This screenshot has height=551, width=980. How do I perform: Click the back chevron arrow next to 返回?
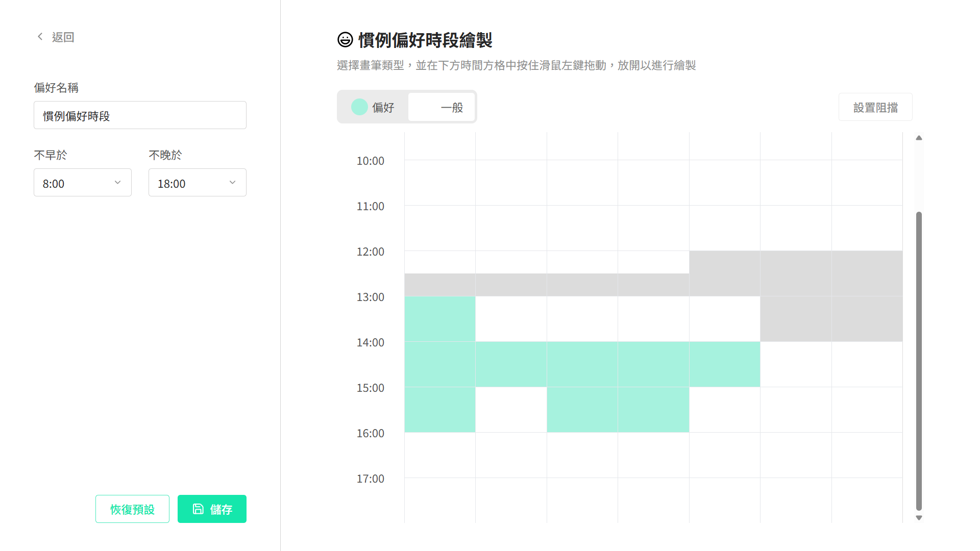(40, 36)
